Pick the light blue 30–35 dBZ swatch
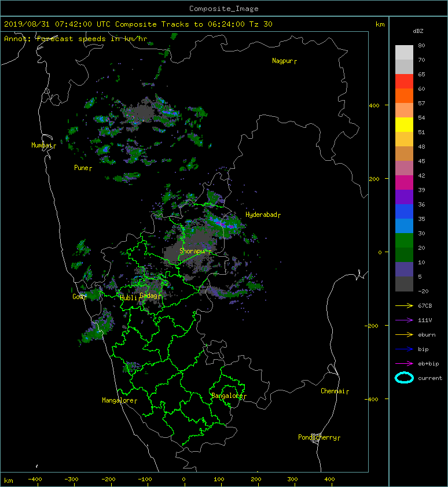The width and height of the screenshot is (448, 487). (404, 226)
